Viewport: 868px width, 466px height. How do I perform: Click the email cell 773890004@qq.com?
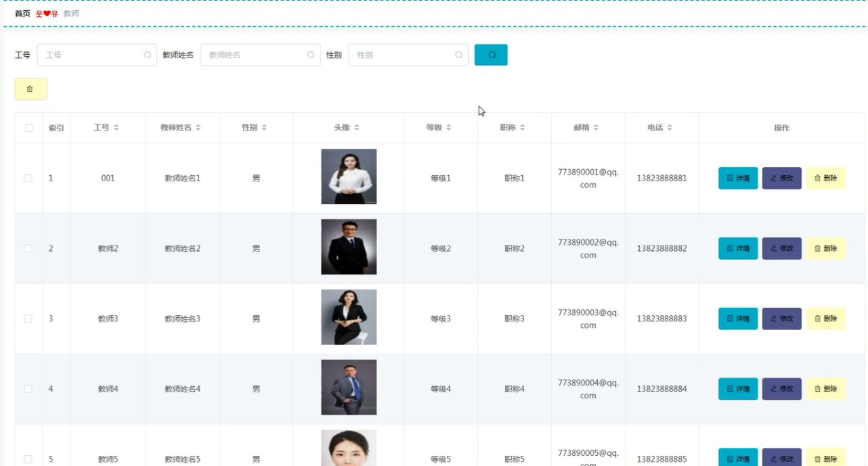pyautogui.click(x=588, y=389)
